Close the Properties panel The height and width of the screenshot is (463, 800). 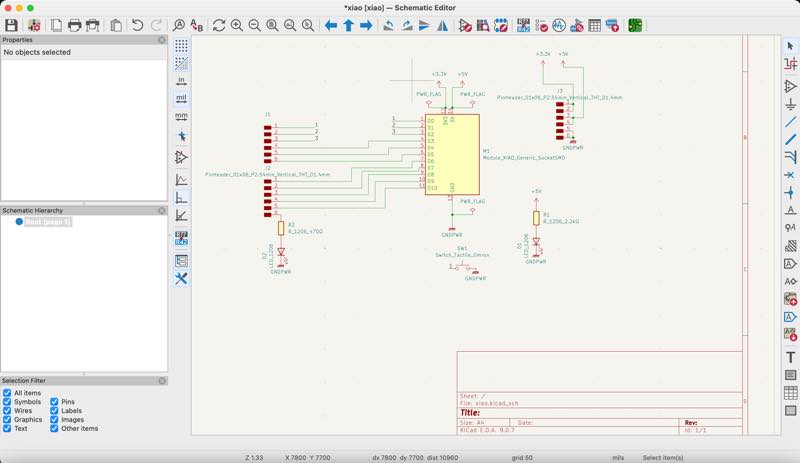pyautogui.click(x=162, y=40)
